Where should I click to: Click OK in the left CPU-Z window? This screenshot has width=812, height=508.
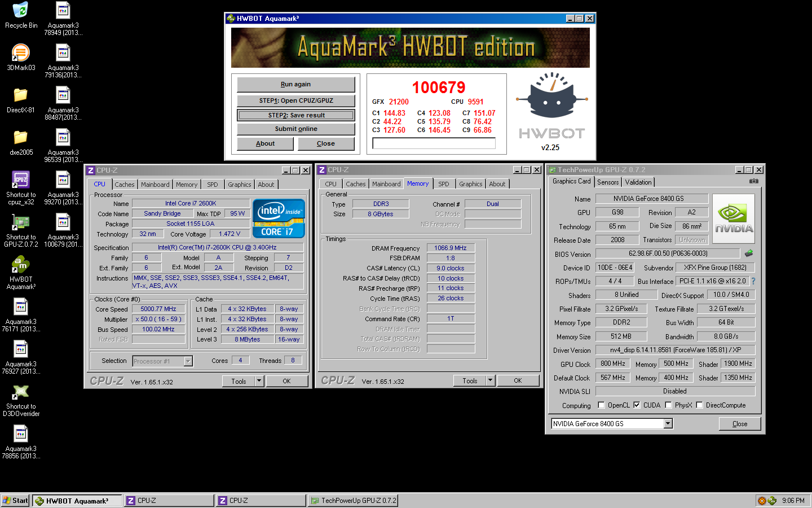pos(286,381)
